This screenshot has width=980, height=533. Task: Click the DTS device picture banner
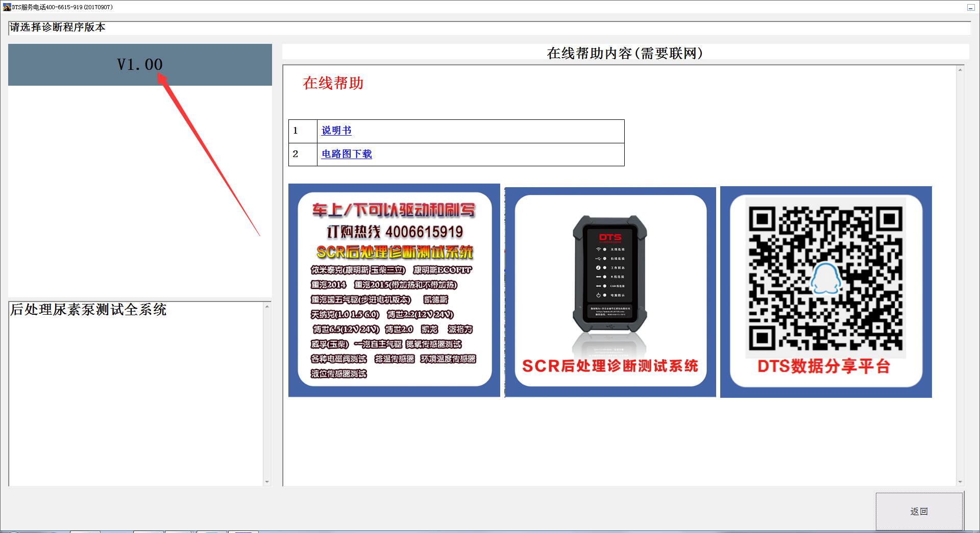pyautogui.click(x=610, y=292)
